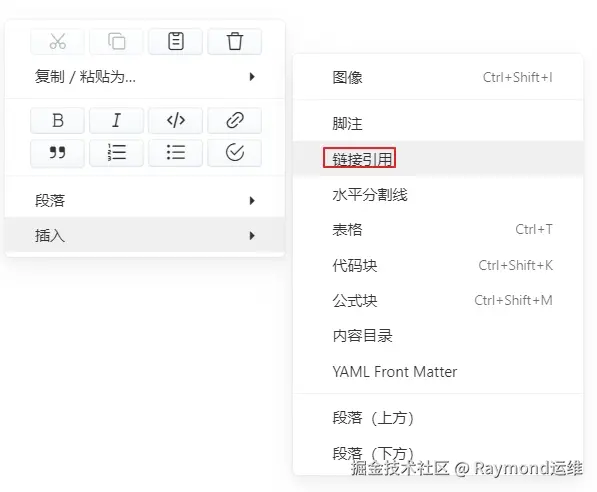Image resolution: width=597 pixels, height=492 pixels.
Task: Click the Copy icon
Action: coord(117,41)
